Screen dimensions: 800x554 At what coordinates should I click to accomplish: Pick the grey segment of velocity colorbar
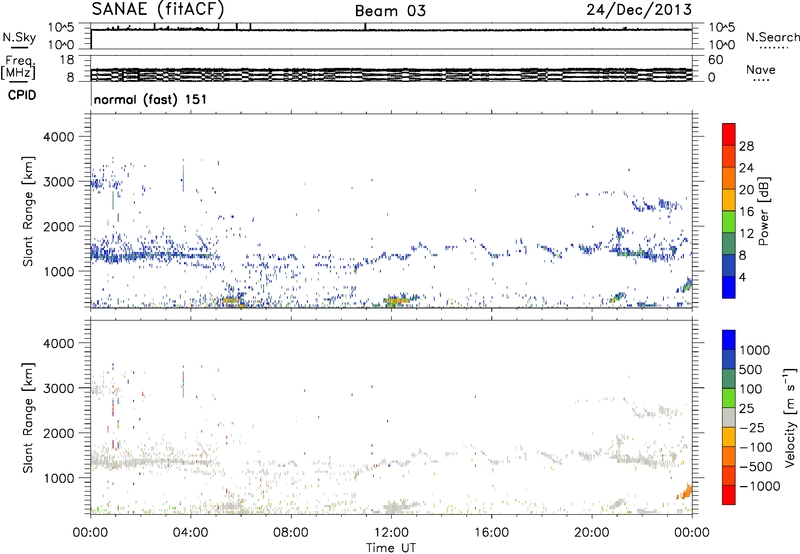(x=729, y=417)
